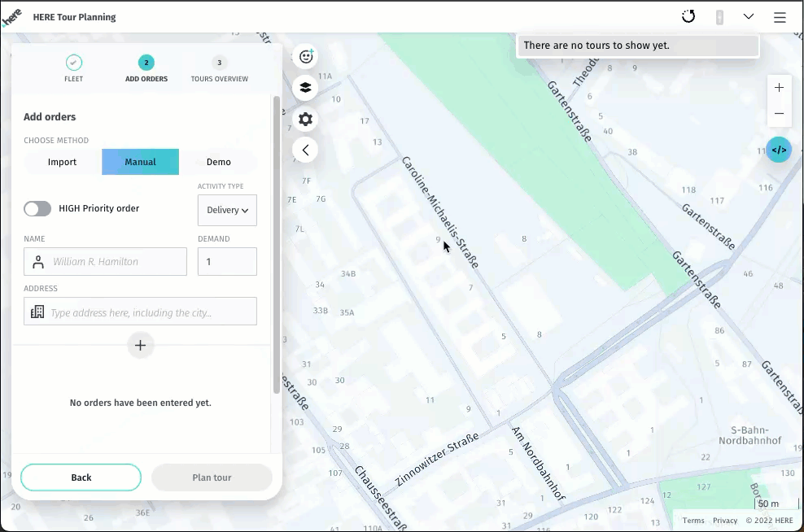Click the smiley feedback icon
The image size is (804, 532).
(306, 56)
